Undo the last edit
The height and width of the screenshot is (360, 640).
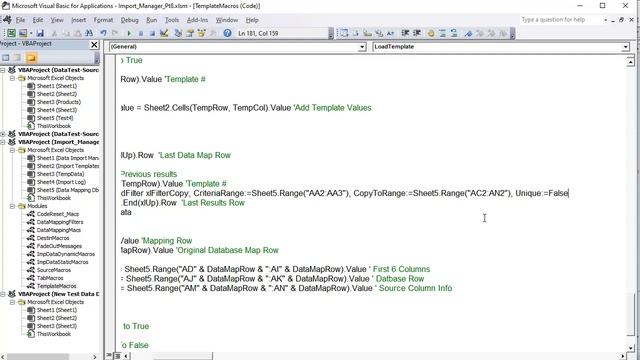pos(103,33)
